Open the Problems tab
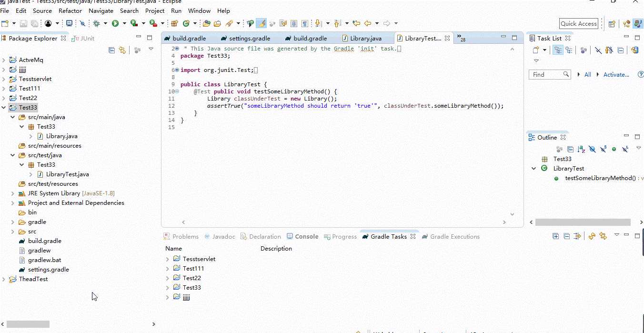644x333 pixels. point(181,236)
